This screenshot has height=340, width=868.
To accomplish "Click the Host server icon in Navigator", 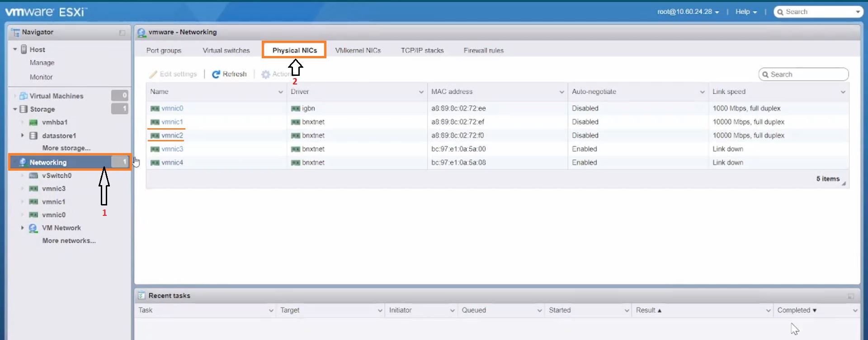I will [24, 49].
